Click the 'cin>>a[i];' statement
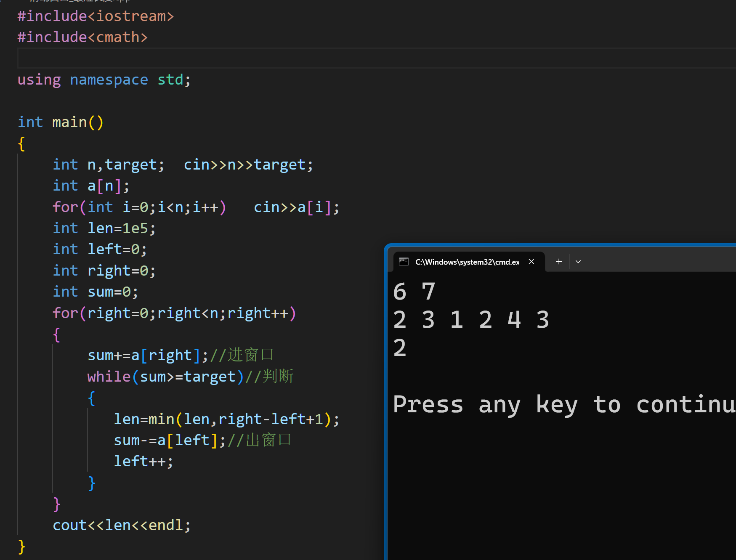Screen dimensions: 736x560 [297, 207]
